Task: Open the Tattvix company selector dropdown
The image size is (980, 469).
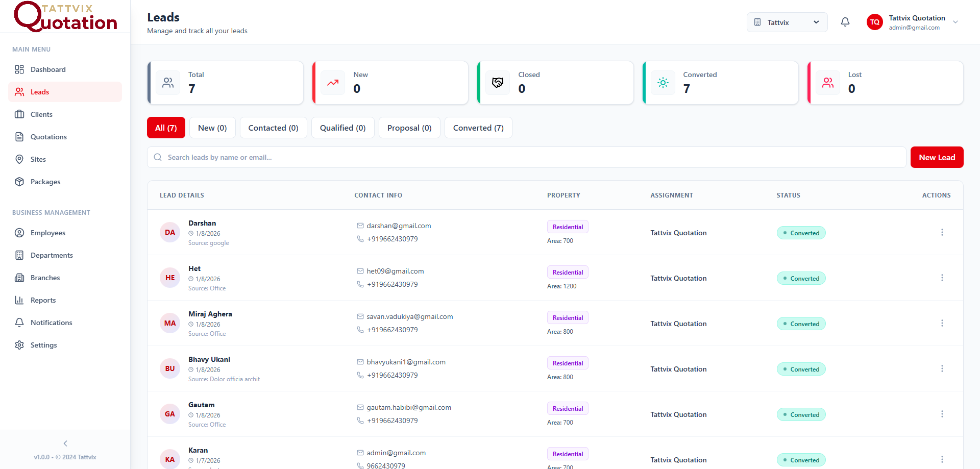Action: coord(787,22)
